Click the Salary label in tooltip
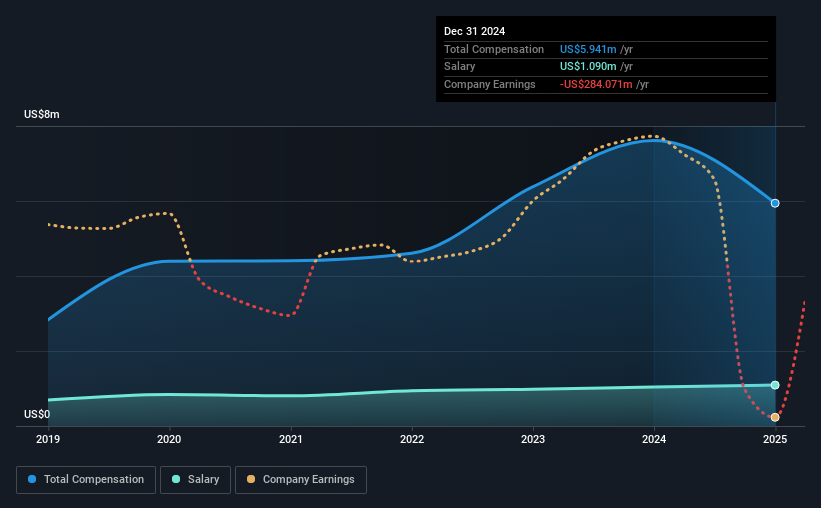This screenshot has height=508, width=821. tap(460, 67)
